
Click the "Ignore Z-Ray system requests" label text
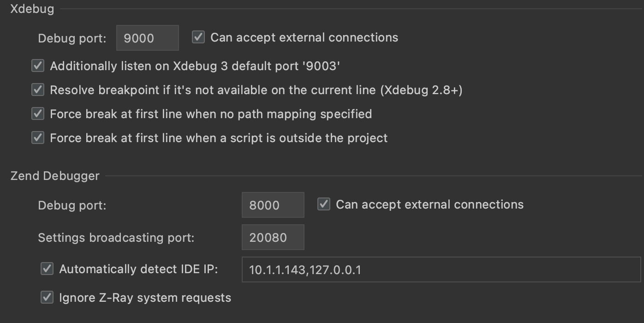[x=144, y=297]
